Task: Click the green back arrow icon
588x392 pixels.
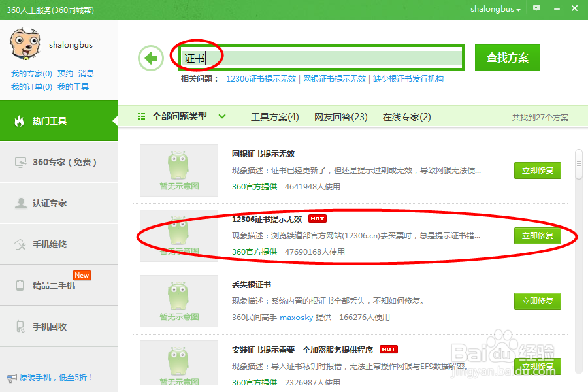Action: tap(151, 58)
